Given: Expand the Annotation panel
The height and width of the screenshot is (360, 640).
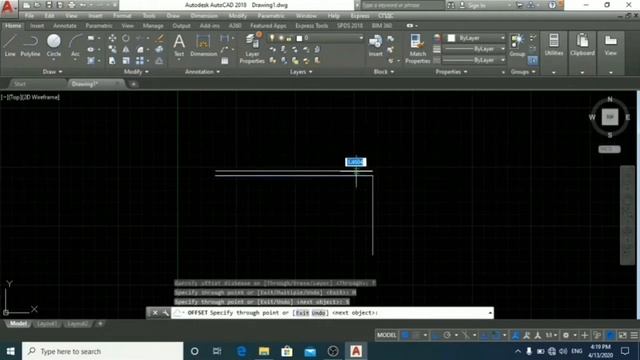Looking at the screenshot, I should [202, 72].
